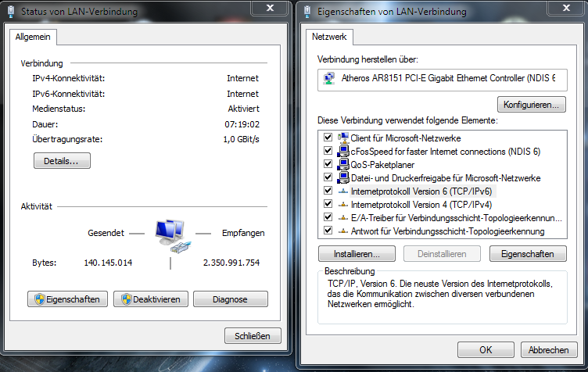Viewport: 588px width, 372px height.
Task: Click the network activity computers icon
Action: tap(172, 236)
